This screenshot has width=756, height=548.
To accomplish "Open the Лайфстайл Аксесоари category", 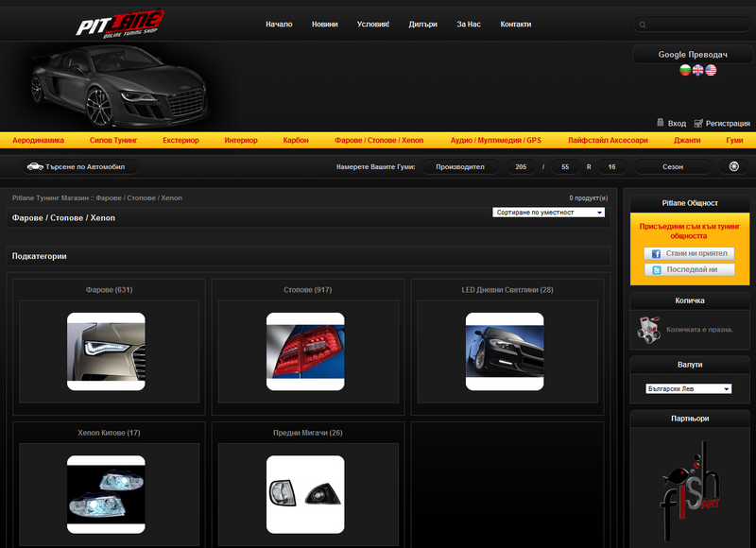I will tap(608, 140).
